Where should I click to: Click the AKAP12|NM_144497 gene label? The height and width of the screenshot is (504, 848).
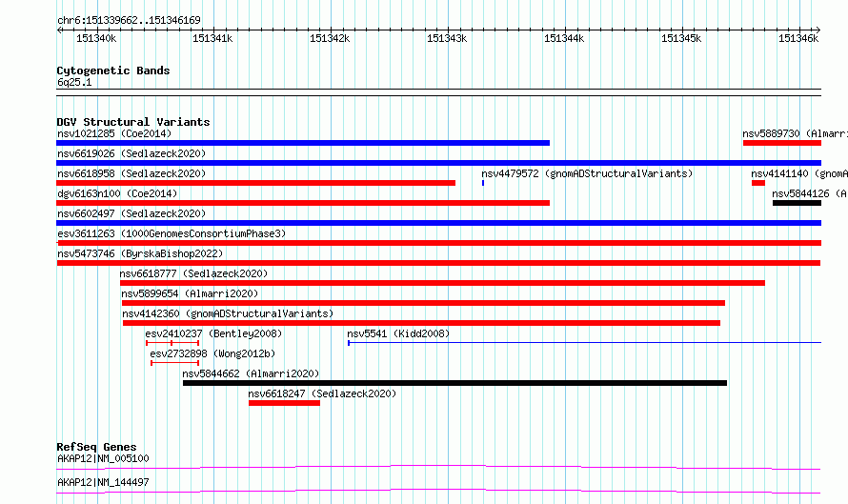click(x=103, y=482)
